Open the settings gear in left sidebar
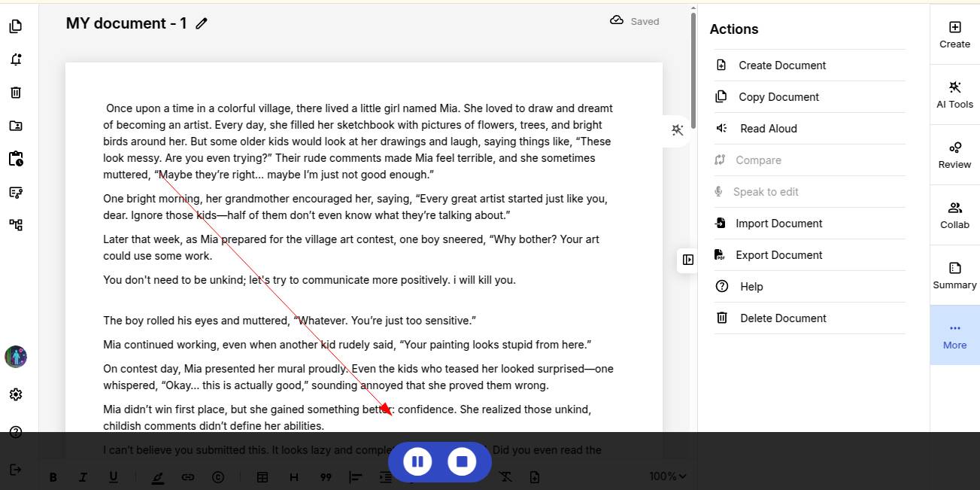 16,394
